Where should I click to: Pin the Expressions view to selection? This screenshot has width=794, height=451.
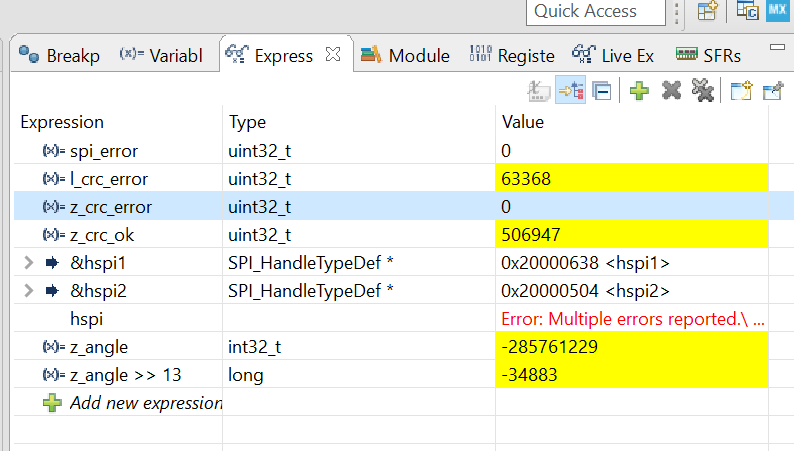pyautogui.click(x=773, y=91)
